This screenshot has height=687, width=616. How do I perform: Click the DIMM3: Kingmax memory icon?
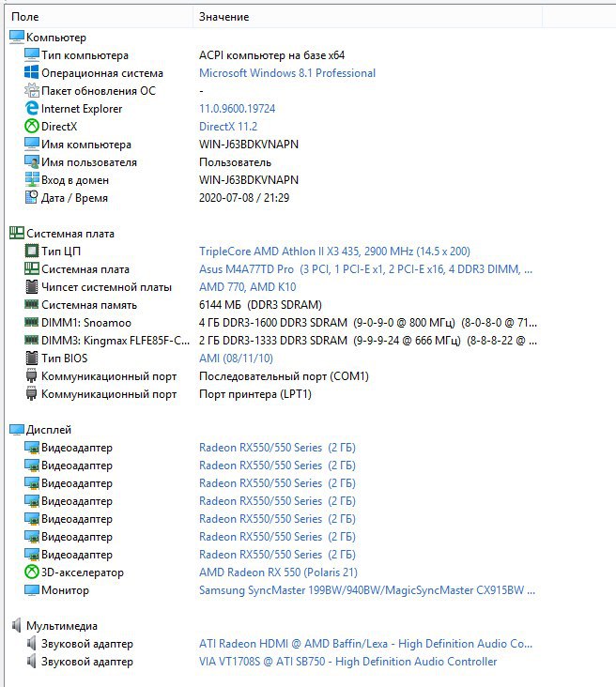[x=32, y=340]
